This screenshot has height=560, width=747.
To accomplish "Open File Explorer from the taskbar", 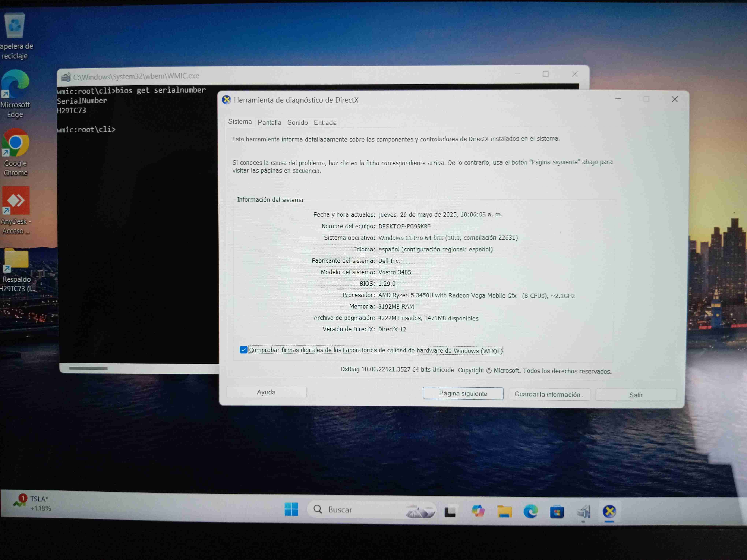I will 504,511.
